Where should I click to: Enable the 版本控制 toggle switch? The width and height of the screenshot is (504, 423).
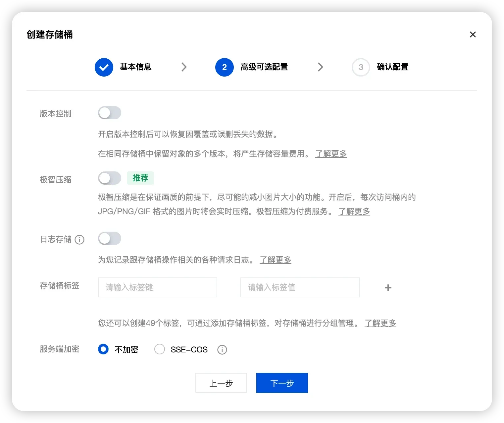coord(110,113)
